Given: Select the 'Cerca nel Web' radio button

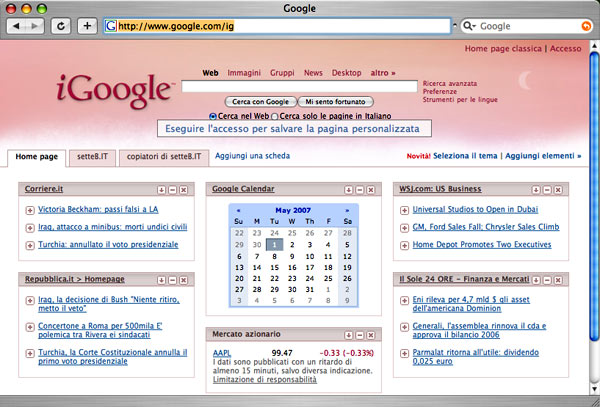Looking at the screenshot, I should click(213, 116).
